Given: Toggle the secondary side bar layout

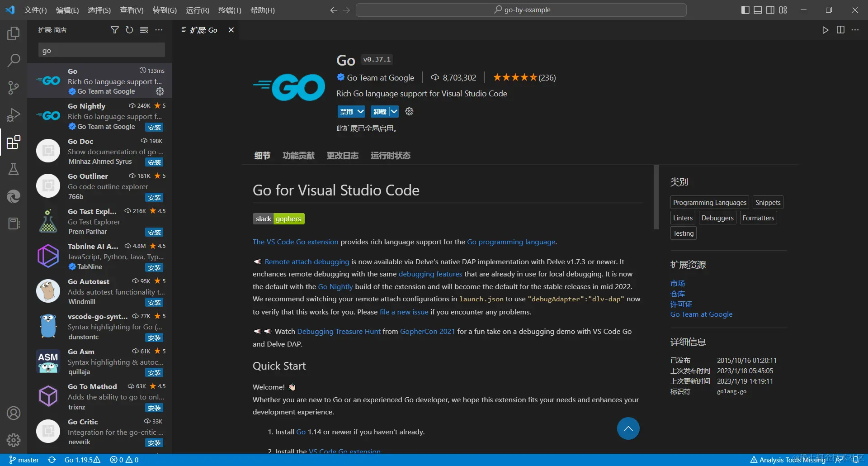Looking at the screenshot, I should [770, 10].
